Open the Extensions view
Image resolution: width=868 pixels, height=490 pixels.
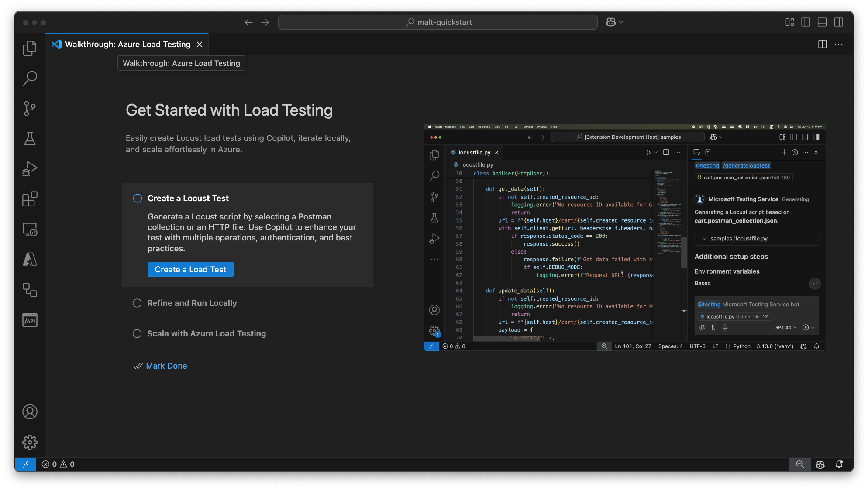(30, 199)
